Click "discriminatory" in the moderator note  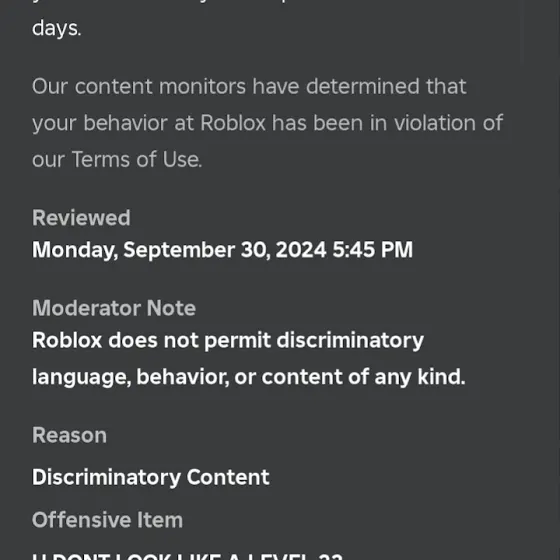pyautogui.click(x=350, y=340)
